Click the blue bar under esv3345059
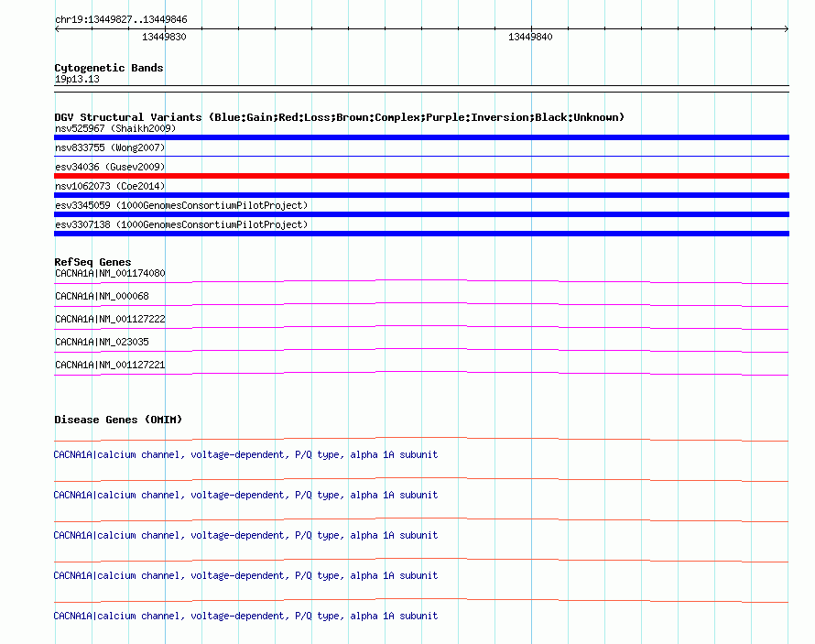Screen dimensions: 815x644 coord(421,214)
